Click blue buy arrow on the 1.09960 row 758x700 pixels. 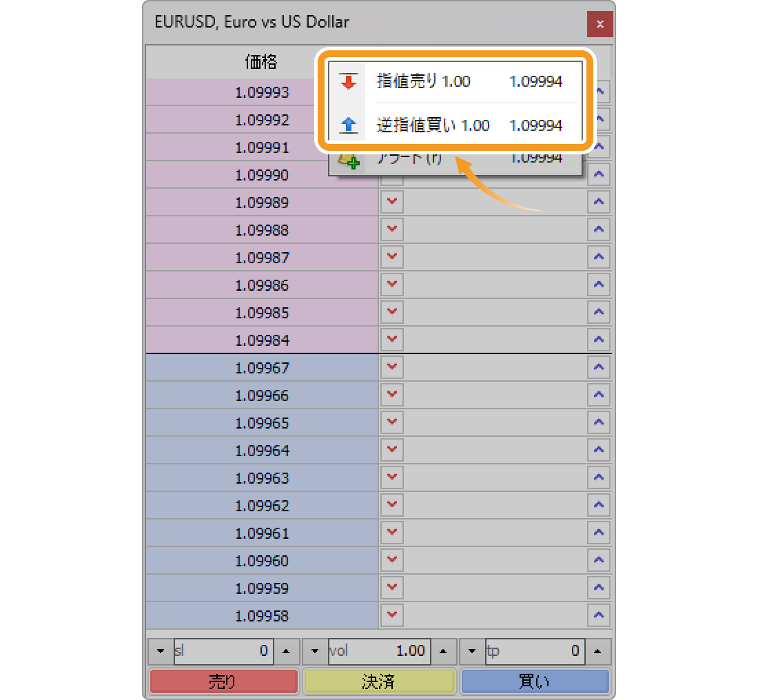pos(598,560)
